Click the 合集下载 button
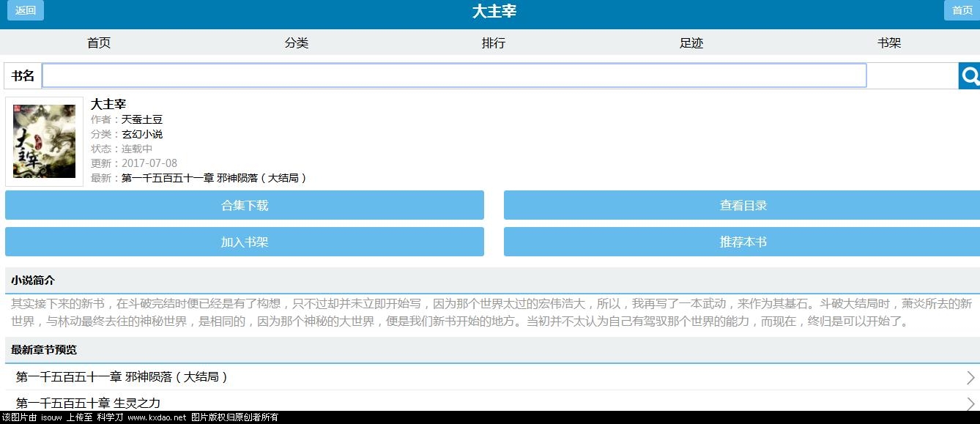This screenshot has width=980, height=424. (x=245, y=205)
